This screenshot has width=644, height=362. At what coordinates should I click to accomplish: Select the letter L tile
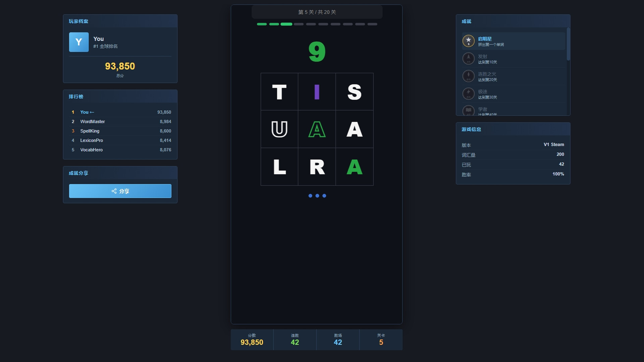point(279,167)
